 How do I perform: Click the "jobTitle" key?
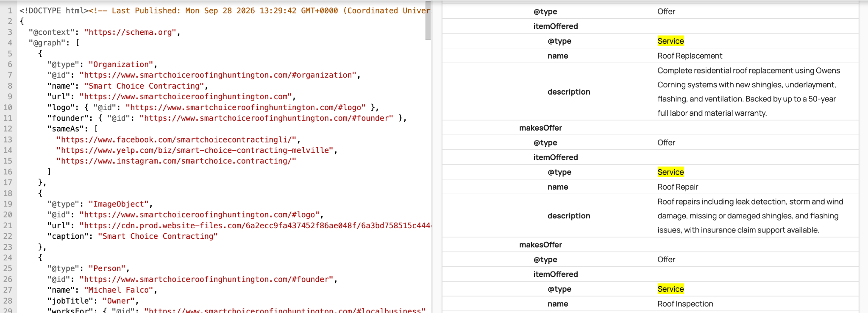pos(70,301)
